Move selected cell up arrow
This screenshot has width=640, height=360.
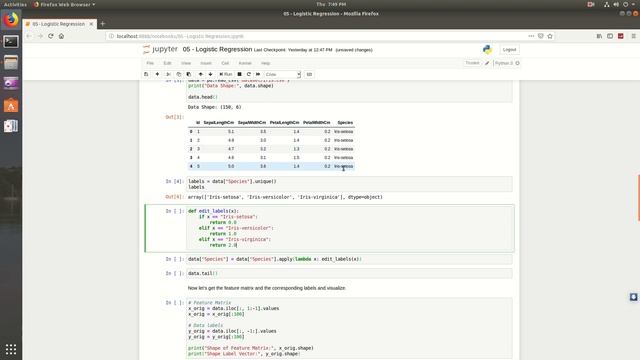pos(200,74)
